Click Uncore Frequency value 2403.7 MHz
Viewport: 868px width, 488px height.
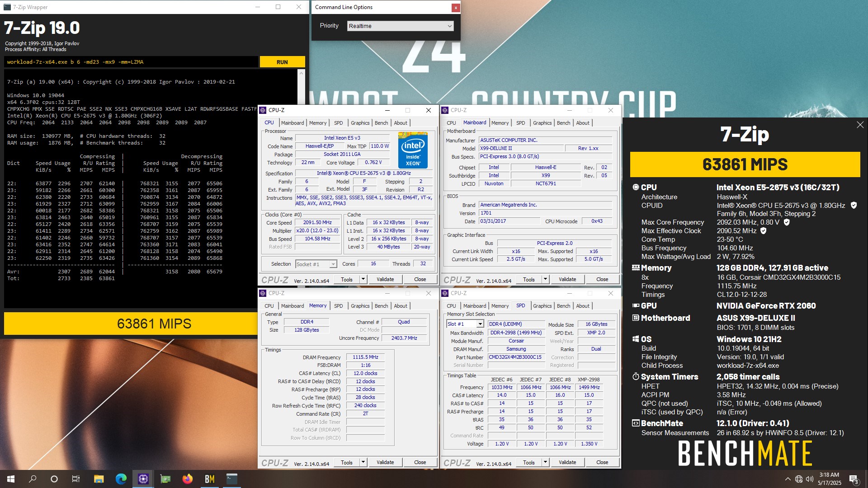click(404, 338)
